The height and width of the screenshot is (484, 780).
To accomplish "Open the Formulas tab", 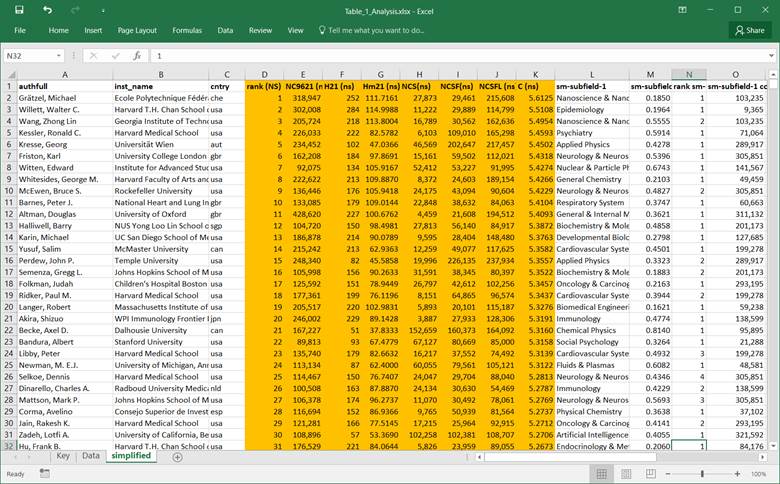I will click(187, 30).
